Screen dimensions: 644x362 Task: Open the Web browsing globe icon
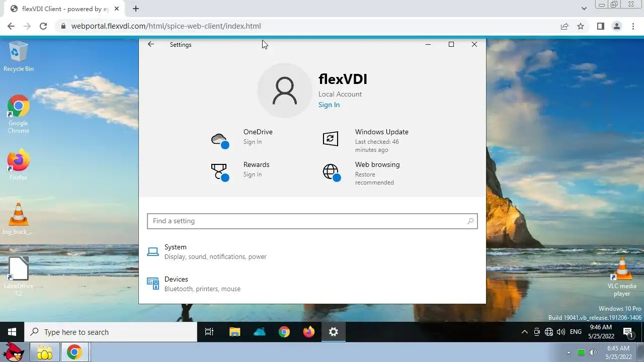click(x=332, y=172)
